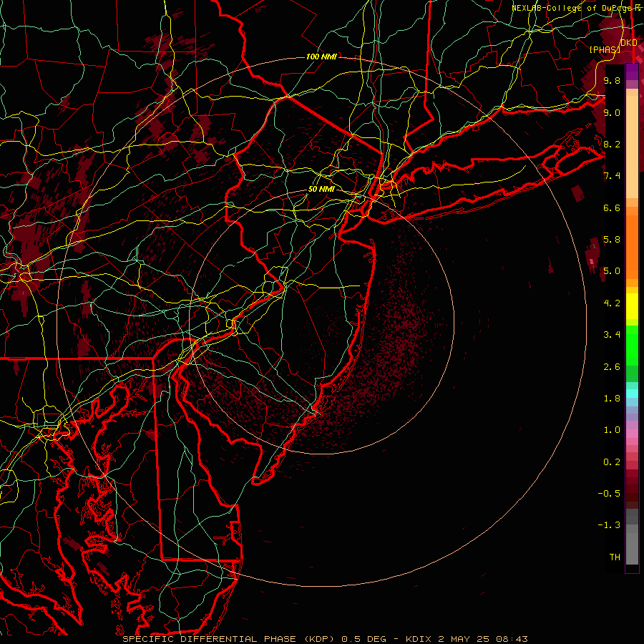Screen dimensions: 644x644
Task: Pick the light peach color bar segment
Action: (632, 147)
